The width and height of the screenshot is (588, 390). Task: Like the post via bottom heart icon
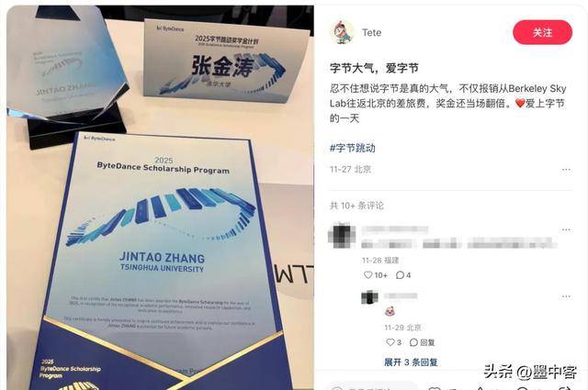coord(435,388)
